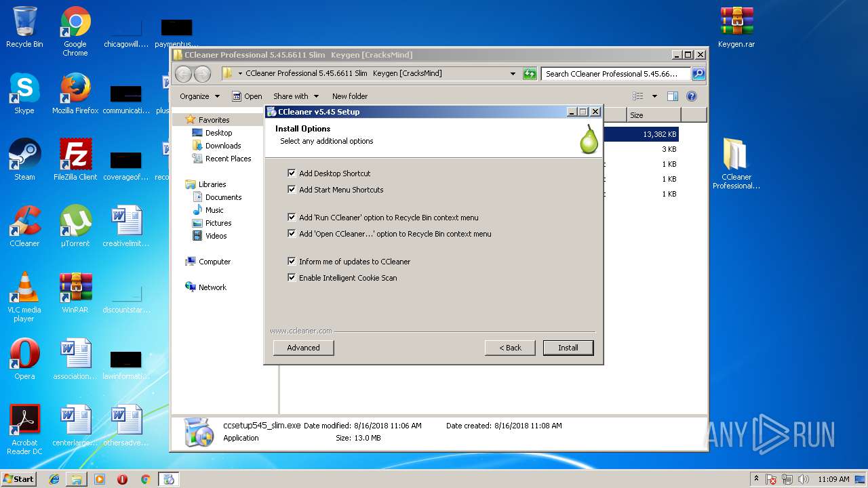The image size is (868, 488).
Task: Toggle 'Run CCleaner' Recycle Bin context menu option
Action: [292, 218]
